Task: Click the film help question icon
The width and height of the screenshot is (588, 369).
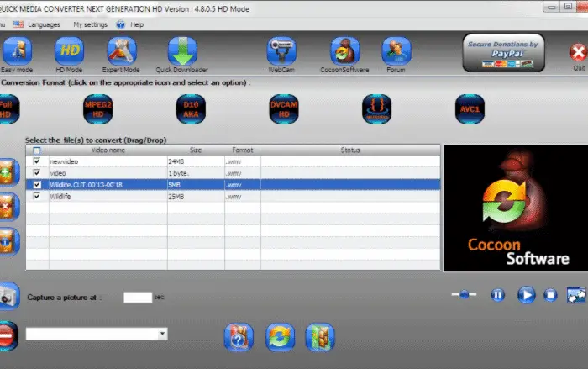Action: click(239, 337)
